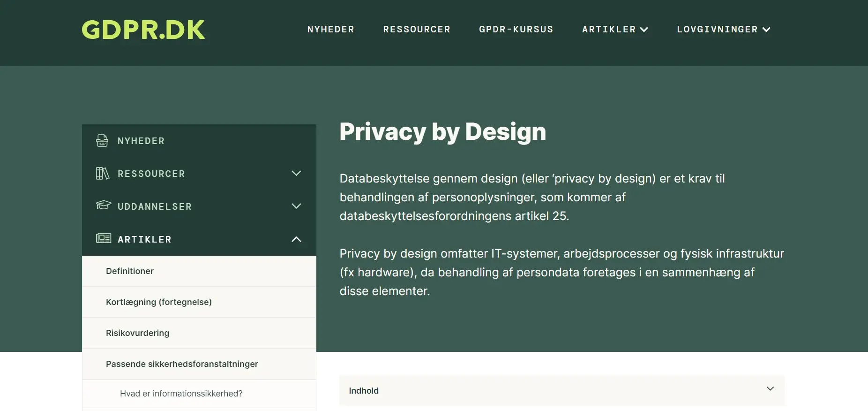868x411 pixels.
Task: Click the newspaper icon next to ARTIKLER
Action: point(104,239)
